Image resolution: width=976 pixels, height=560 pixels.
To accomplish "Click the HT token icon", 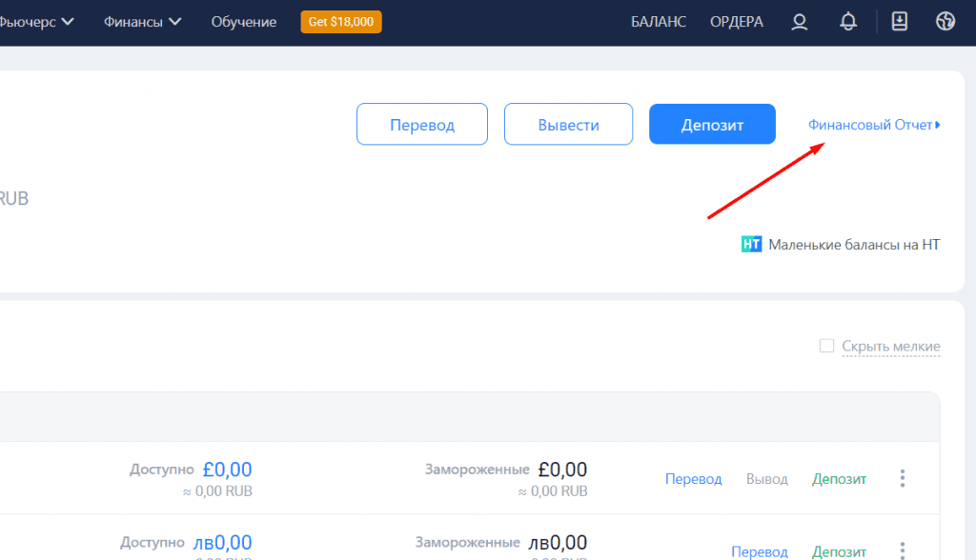I will pos(751,245).
